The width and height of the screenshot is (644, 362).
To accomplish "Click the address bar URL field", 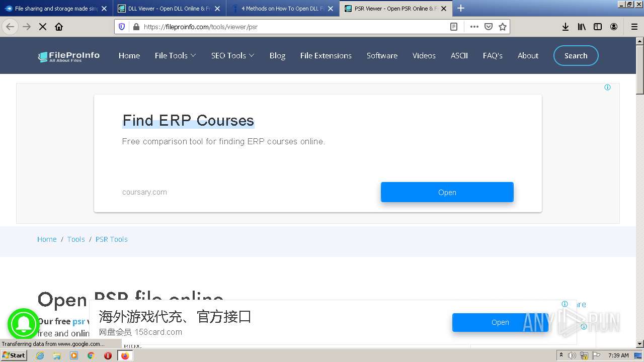I will tap(294, 27).
